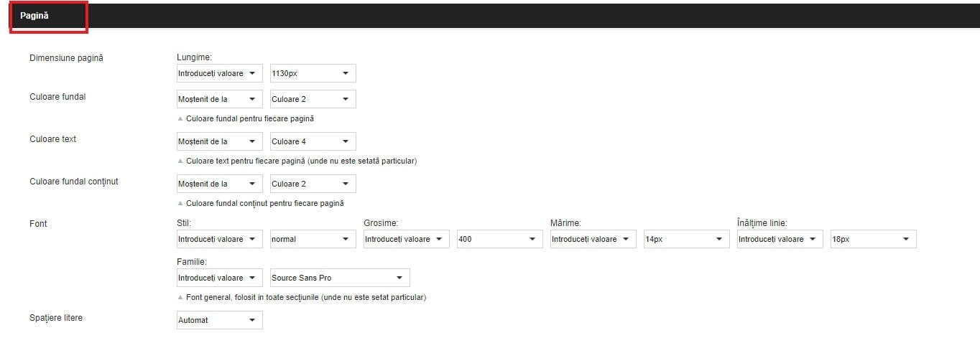Click the Grosime field label

pos(381,223)
